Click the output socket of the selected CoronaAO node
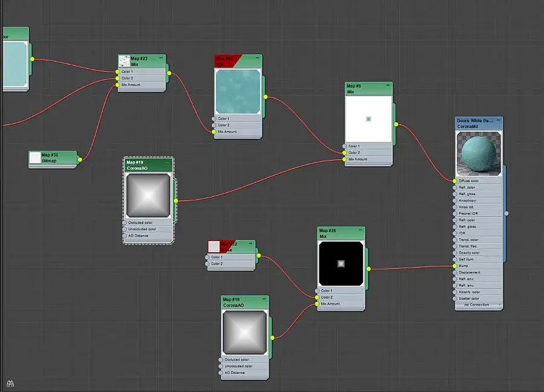The image size is (544, 392). 176,201
